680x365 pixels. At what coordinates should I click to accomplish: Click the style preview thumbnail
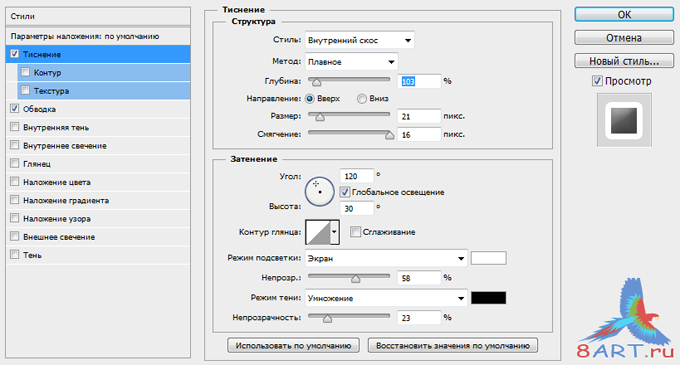(x=624, y=120)
